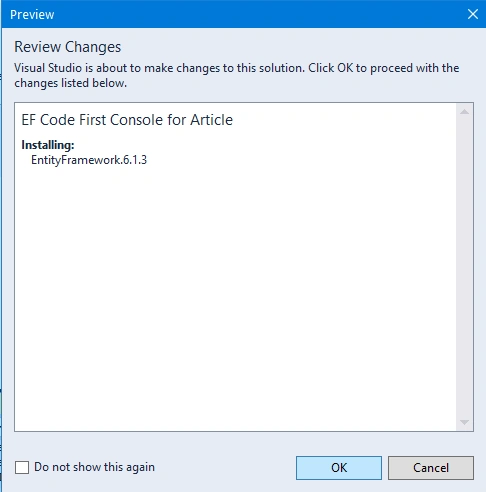Screen dimensions: 486x492
Task: Click the blank blue title bar area
Action: (260, 14)
